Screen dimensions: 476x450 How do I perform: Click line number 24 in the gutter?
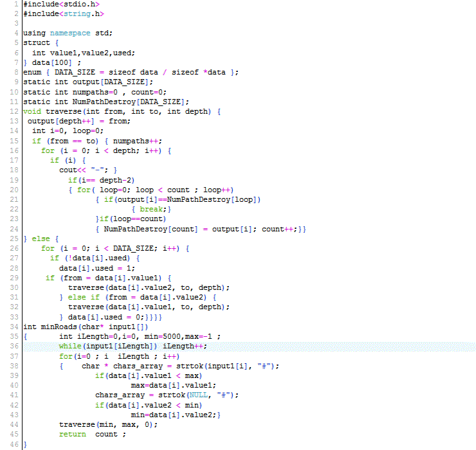point(13,229)
